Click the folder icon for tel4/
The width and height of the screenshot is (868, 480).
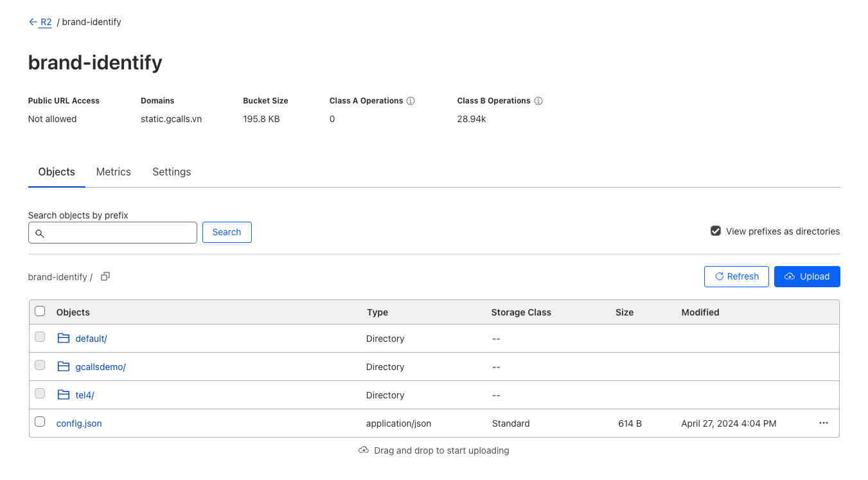tap(63, 395)
